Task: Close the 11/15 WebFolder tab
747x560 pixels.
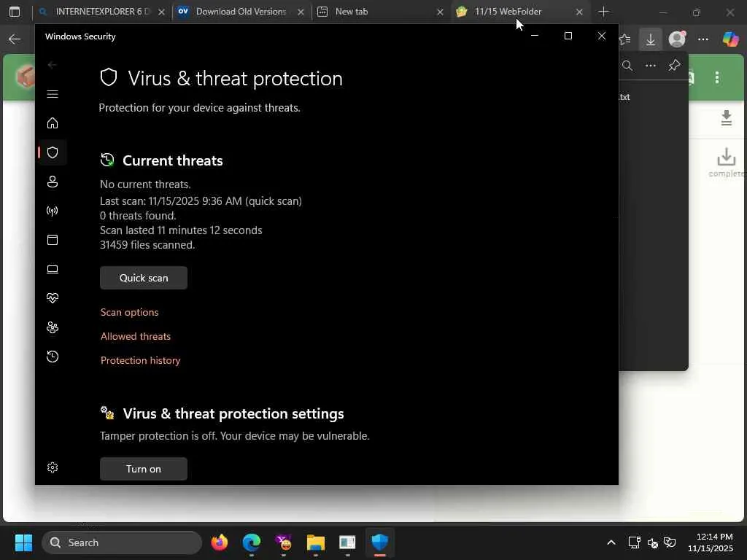Action: point(579,12)
